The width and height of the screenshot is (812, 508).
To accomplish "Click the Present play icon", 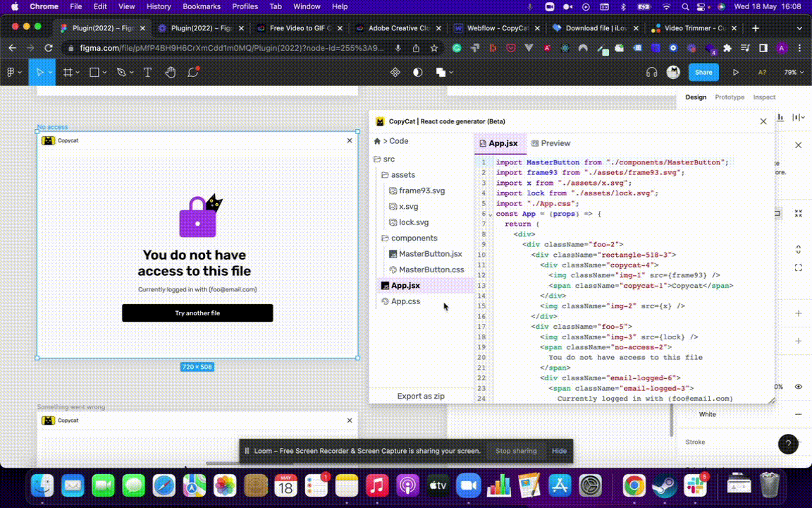I will pyautogui.click(x=736, y=73).
